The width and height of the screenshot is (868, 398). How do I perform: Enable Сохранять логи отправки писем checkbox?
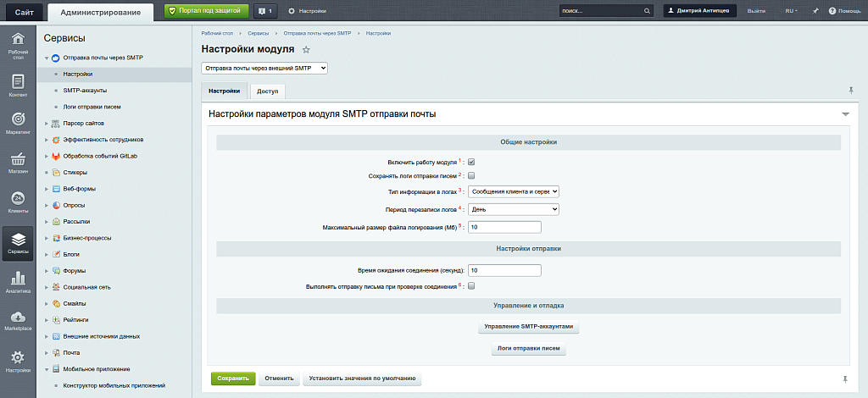point(471,175)
